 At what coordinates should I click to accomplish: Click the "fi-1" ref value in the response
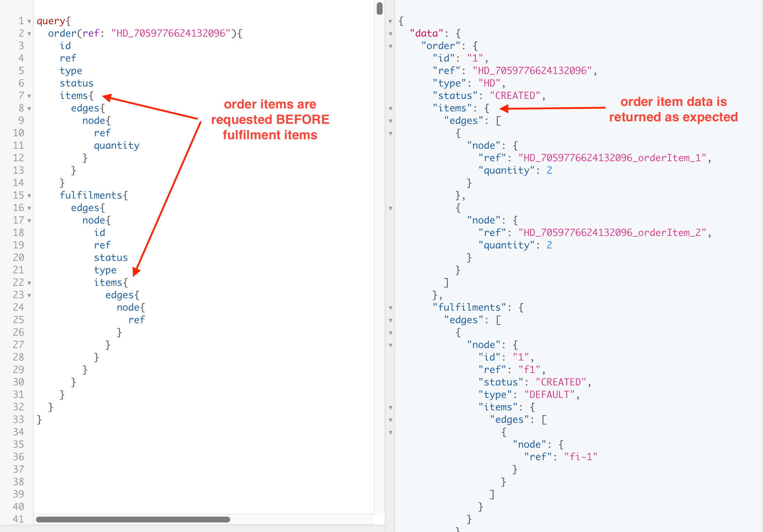(580, 457)
